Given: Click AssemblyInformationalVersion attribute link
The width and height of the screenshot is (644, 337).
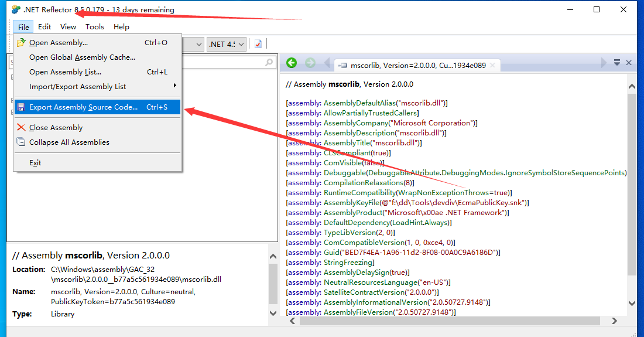Looking at the screenshot, I should click(375, 302).
